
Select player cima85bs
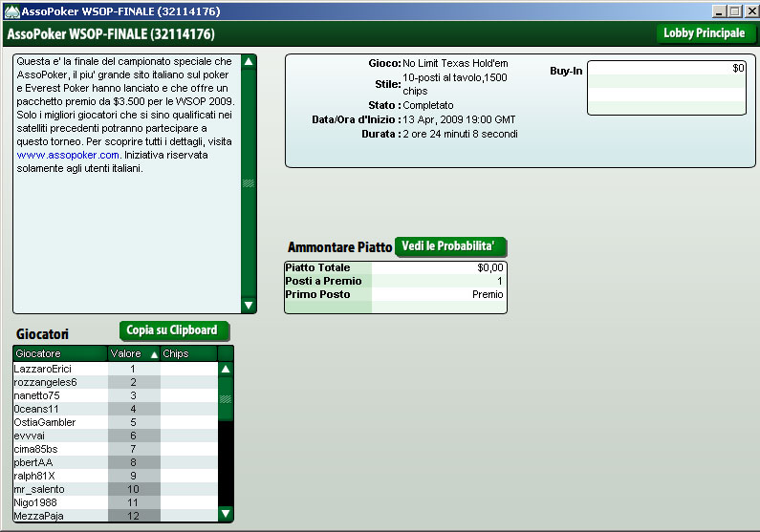(116, 449)
